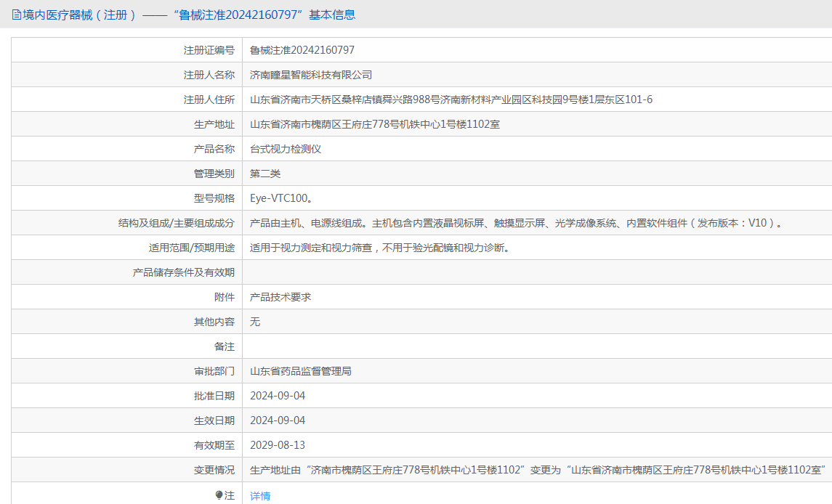Viewport: 832px width, 504px height.
Task: Select the company name 济南瞳星智能科技有限公司
Action: pos(311,75)
